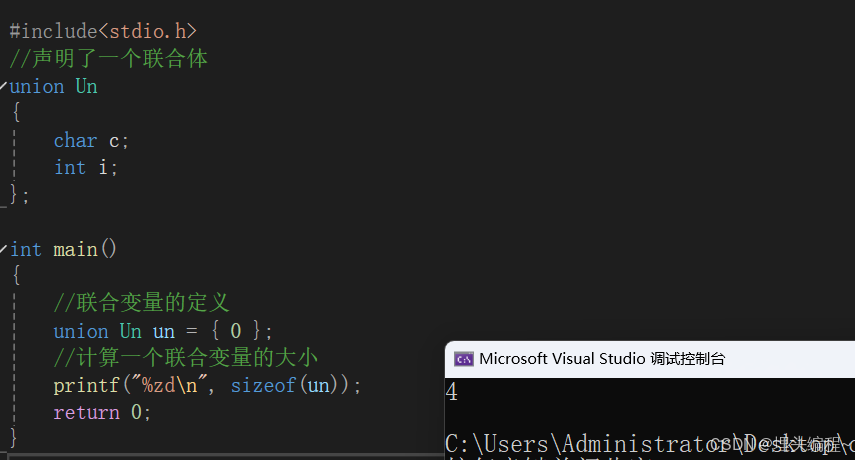
Task: Click the Visual Studio debug console icon
Action: 464,359
